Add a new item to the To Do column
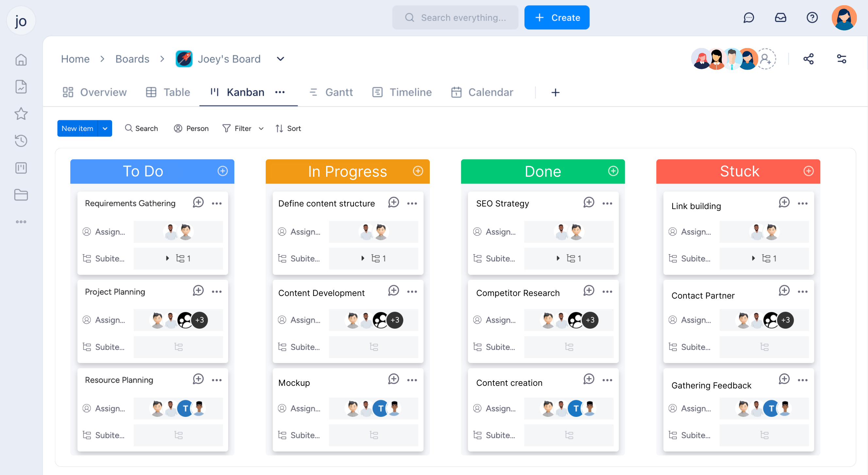This screenshot has width=868, height=475. point(222,171)
